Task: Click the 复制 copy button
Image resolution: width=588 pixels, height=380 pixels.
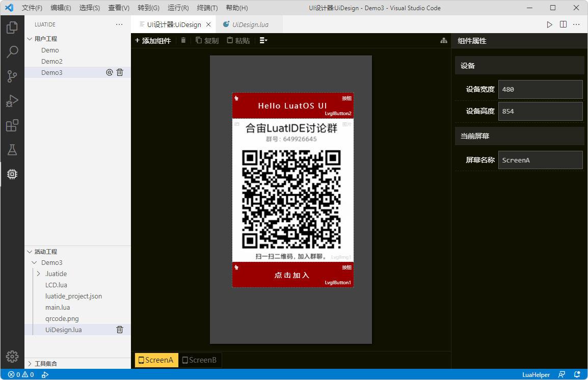Action: pyautogui.click(x=207, y=40)
